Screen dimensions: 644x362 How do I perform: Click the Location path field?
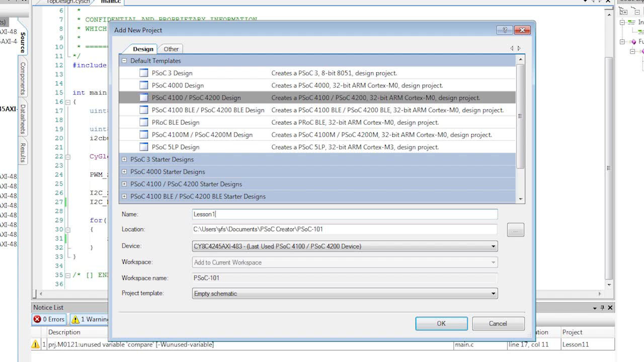345,229
